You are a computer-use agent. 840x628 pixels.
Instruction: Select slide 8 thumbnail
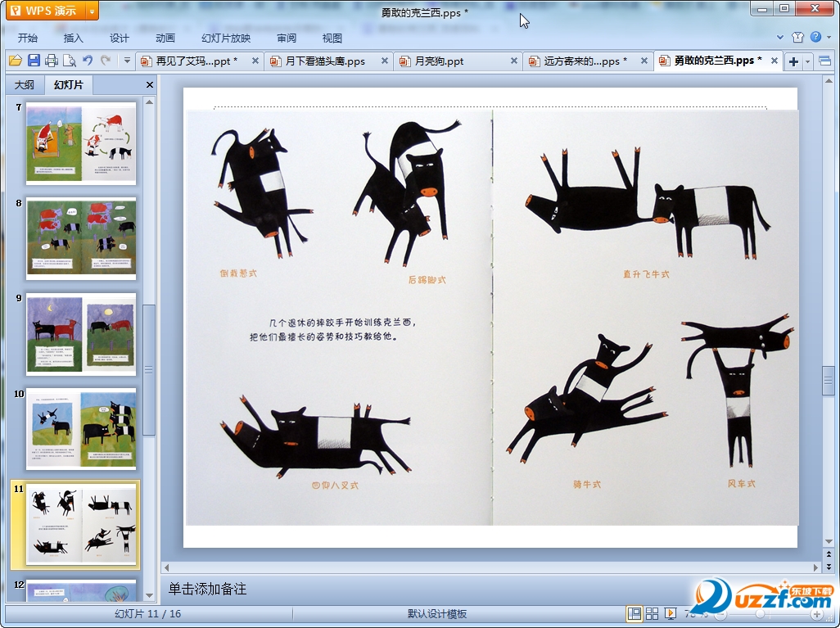pos(81,238)
